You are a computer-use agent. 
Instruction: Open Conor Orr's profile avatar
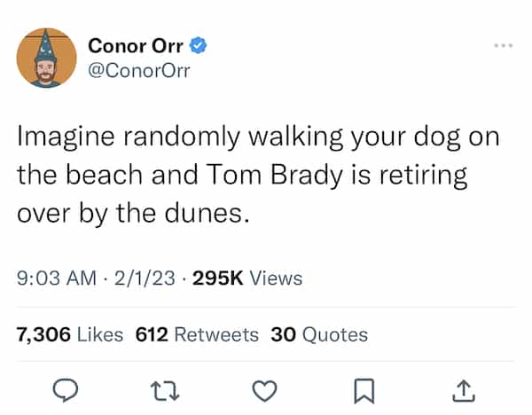pyautogui.click(x=46, y=59)
